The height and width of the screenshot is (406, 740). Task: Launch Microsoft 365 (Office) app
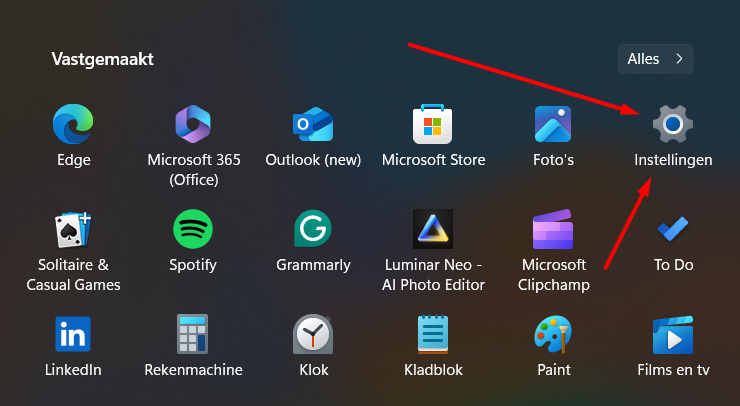193,124
